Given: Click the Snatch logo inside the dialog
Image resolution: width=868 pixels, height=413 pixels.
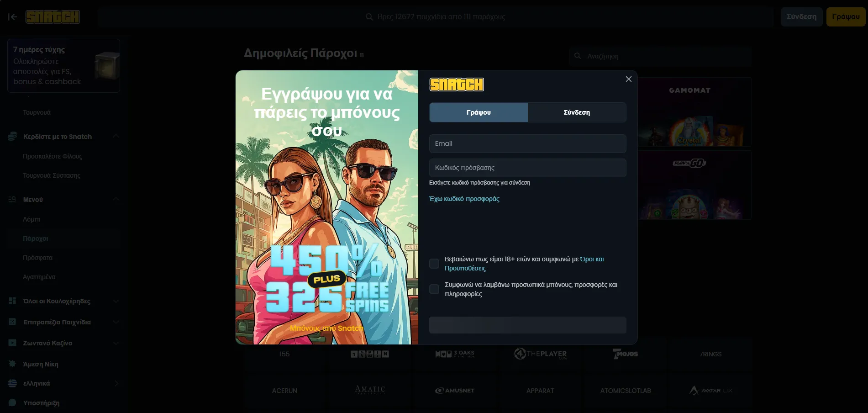Looking at the screenshot, I should click(457, 85).
